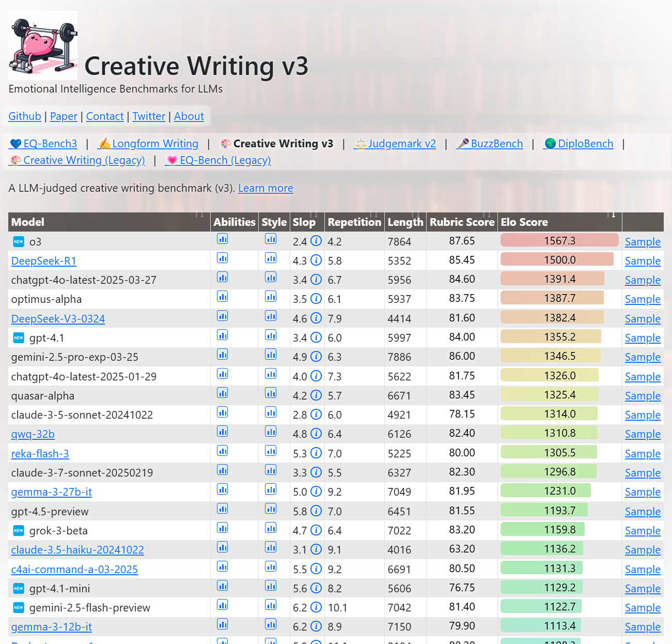Click Length value 7886
This screenshot has width=672, height=644.
click(x=399, y=357)
